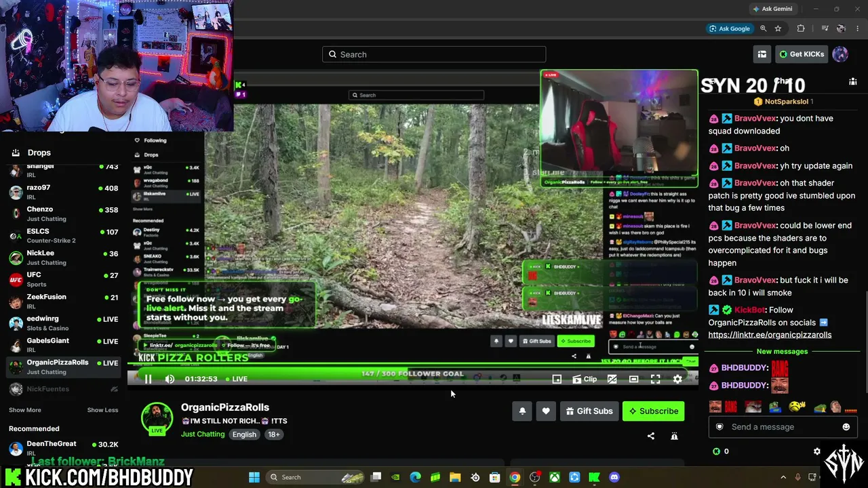Show chat viewers list icon
Image resolution: width=868 pixels, height=488 pixels.
pyautogui.click(x=853, y=81)
